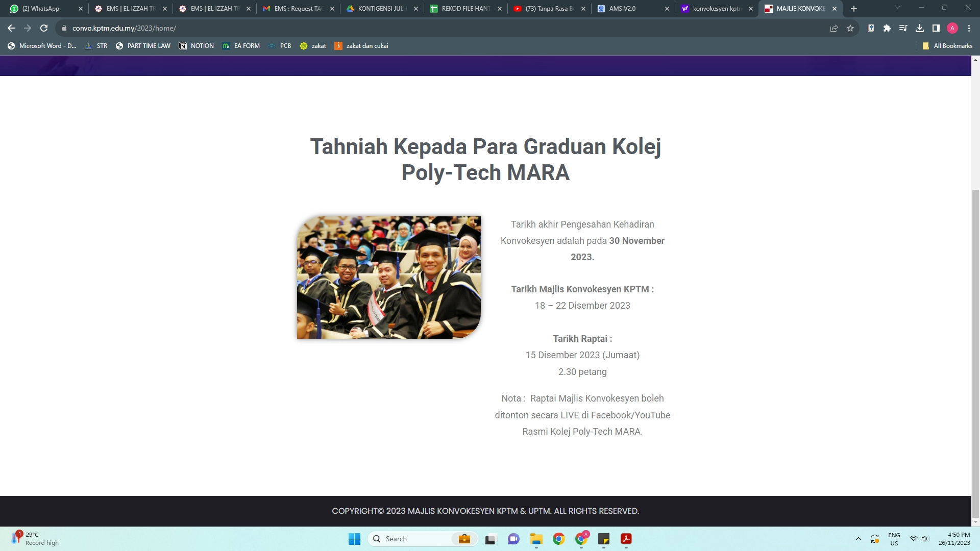
Task: Click the address bar URL
Action: (x=124, y=28)
